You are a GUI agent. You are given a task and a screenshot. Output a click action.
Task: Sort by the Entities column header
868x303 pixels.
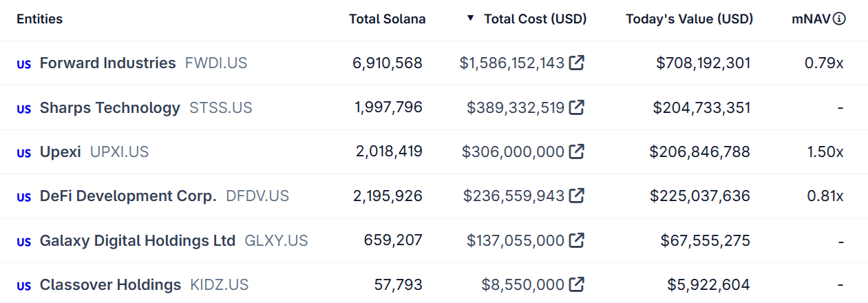(x=39, y=19)
